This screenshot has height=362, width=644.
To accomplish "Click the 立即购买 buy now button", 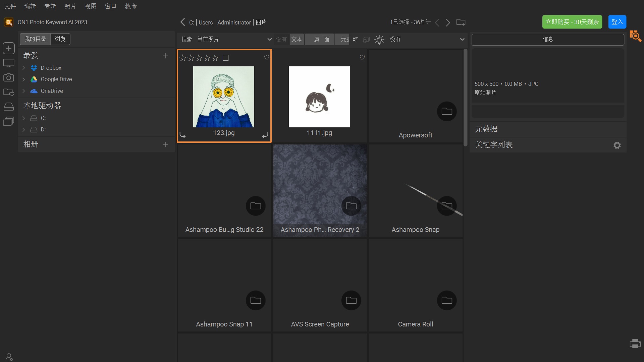I will coord(572,22).
